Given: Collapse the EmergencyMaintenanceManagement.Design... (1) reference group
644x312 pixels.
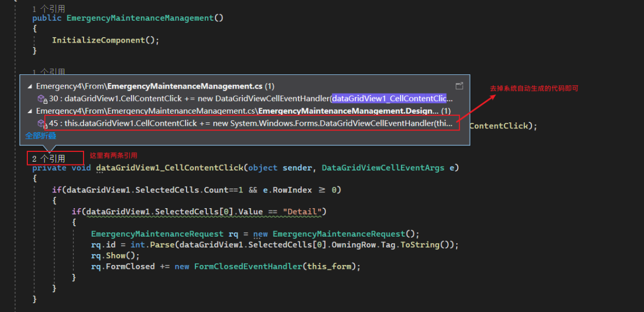Looking at the screenshot, I should pos(29,111).
